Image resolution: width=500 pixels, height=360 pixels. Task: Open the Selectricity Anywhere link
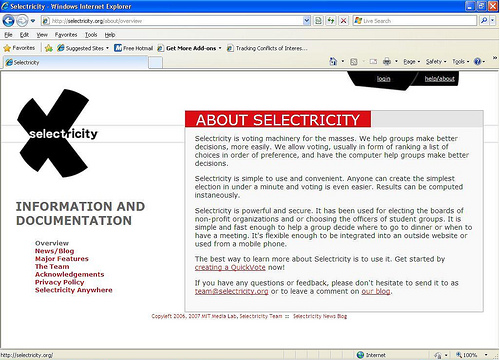point(74,290)
